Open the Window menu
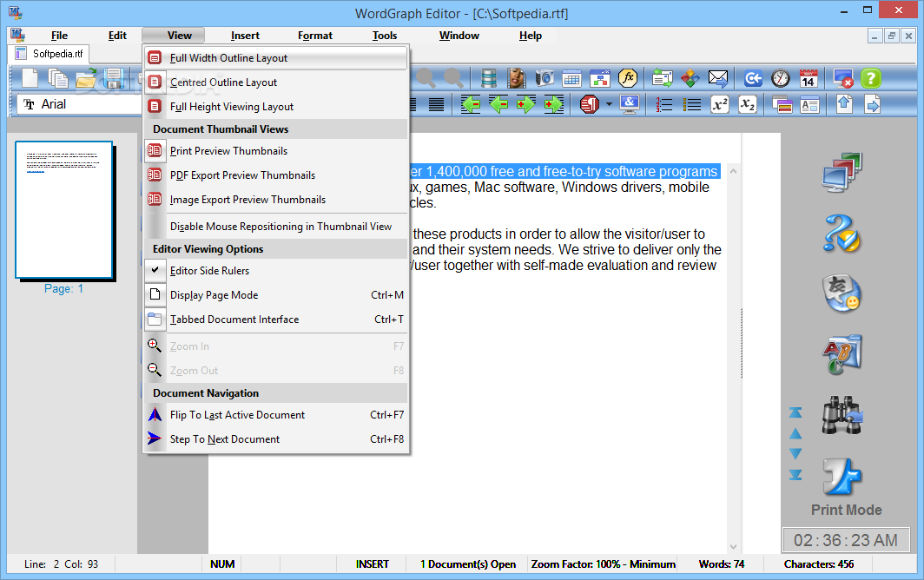Viewport: 924px width, 580px height. click(x=459, y=36)
